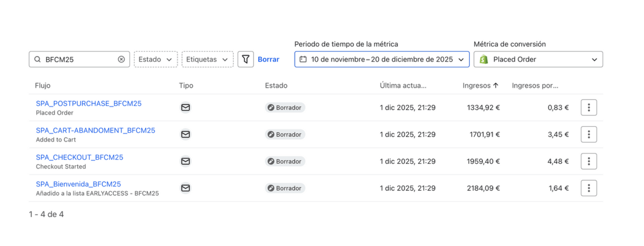Screen dimensions: 644x246
Task: Expand the Estado filter dropdown
Action: click(155, 59)
